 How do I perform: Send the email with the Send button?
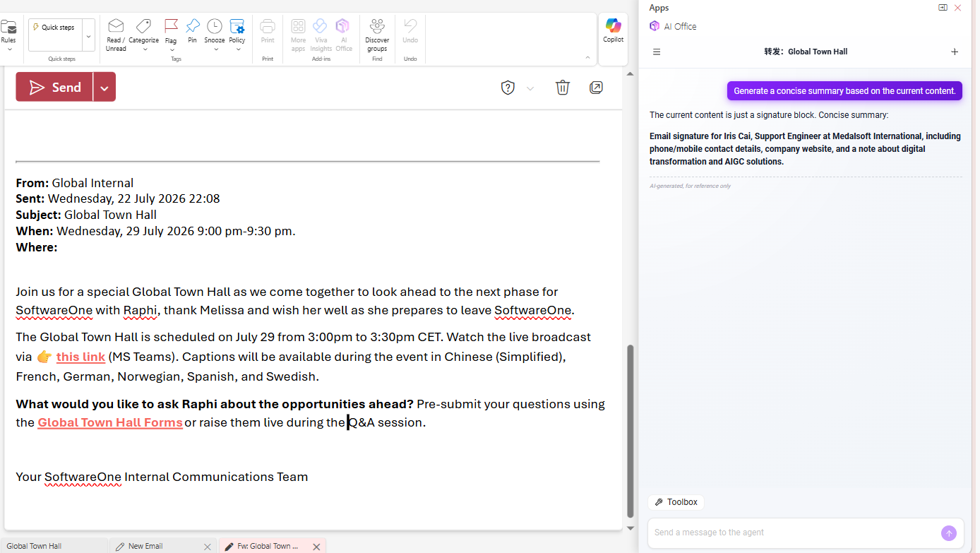tap(55, 88)
